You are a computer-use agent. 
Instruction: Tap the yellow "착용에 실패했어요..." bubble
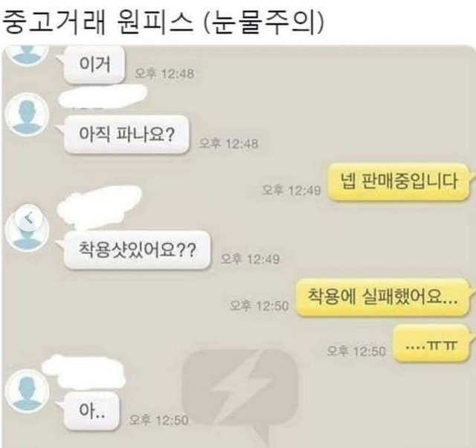pos(382,298)
